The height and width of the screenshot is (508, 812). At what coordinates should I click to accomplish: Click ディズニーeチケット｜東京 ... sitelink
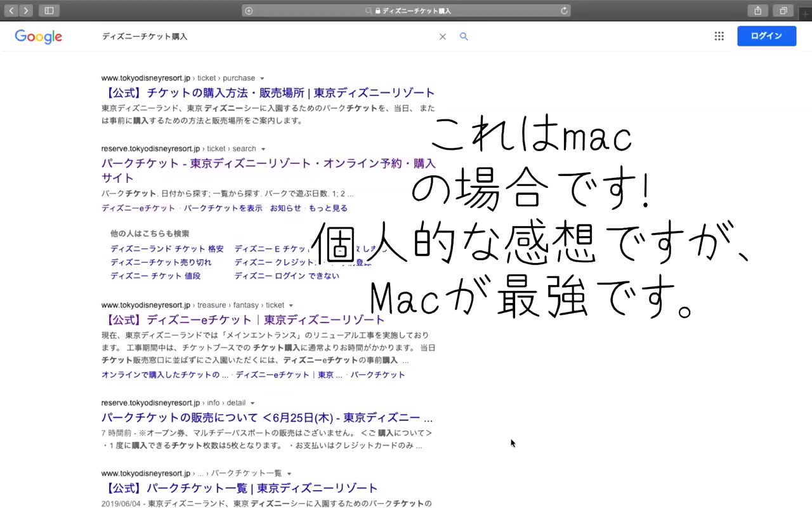pos(289,375)
